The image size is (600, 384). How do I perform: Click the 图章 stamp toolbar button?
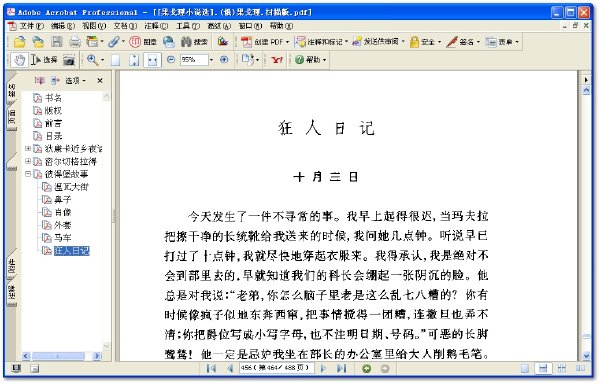[x=143, y=42]
